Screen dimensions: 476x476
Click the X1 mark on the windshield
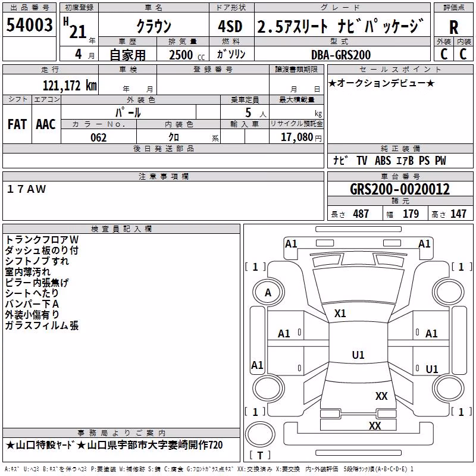click(340, 314)
